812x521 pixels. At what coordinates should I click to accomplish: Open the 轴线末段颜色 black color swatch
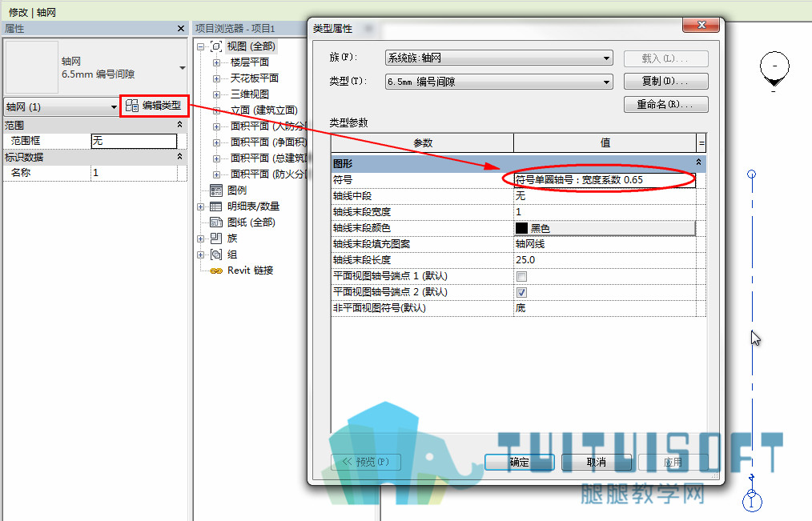tap(605, 228)
